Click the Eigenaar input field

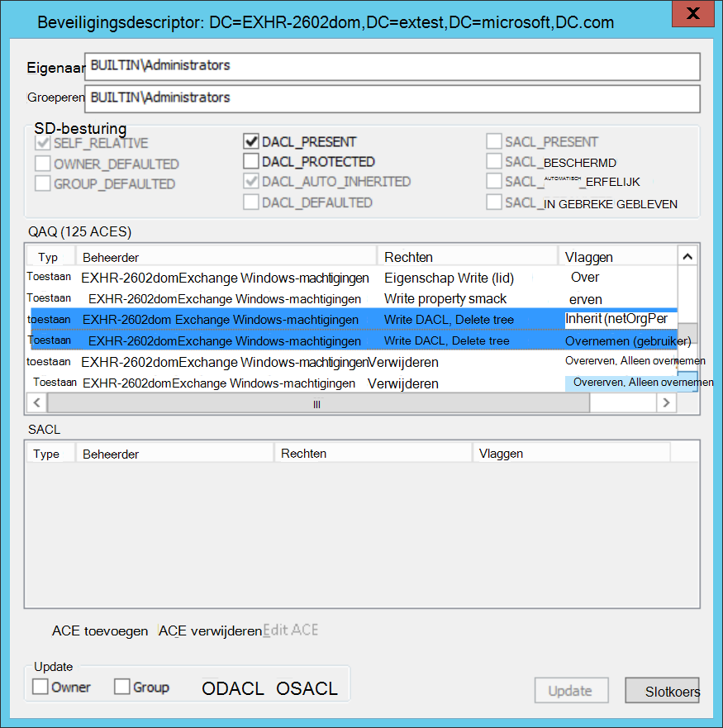pyautogui.click(x=392, y=66)
